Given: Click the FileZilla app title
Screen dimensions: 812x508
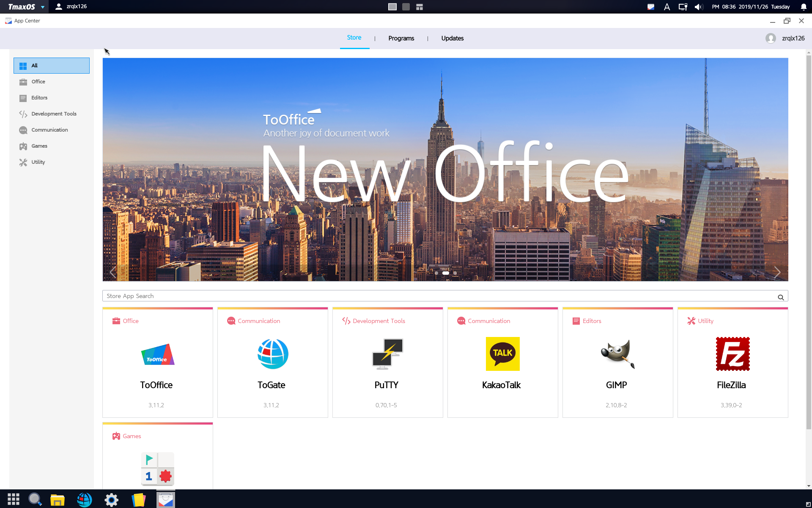Looking at the screenshot, I should click(x=732, y=385).
